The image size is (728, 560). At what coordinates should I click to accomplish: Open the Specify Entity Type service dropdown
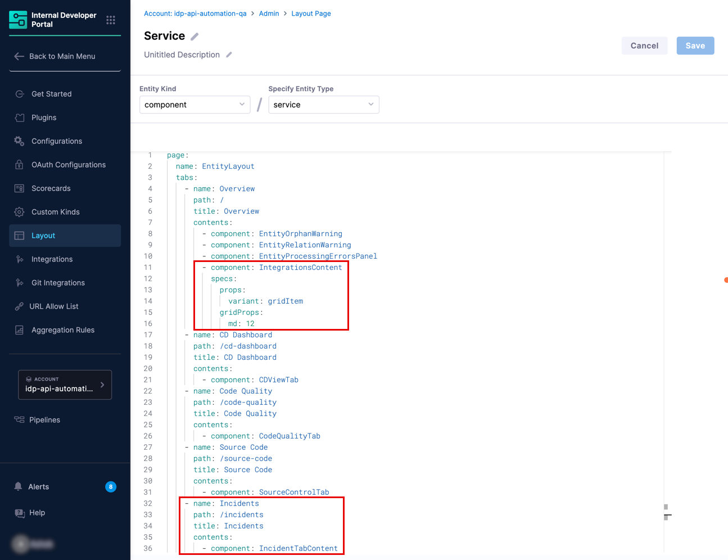point(324,105)
